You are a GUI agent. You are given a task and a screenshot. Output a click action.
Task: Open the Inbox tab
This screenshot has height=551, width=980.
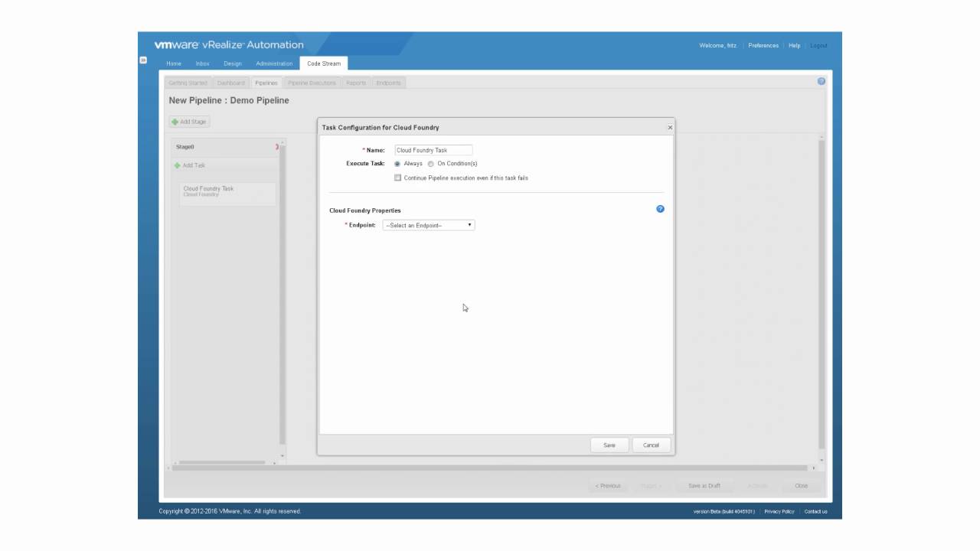[x=202, y=64]
